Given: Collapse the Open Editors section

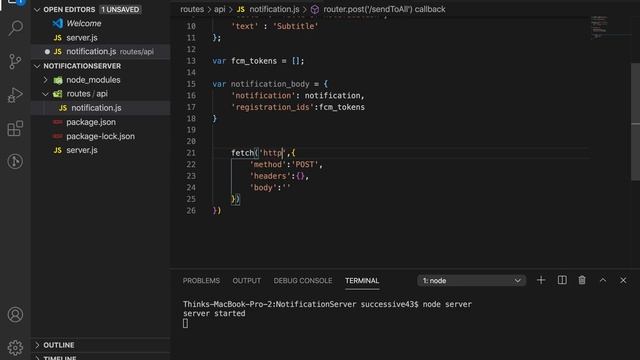Looking at the screenshot, I should [37, 9].
